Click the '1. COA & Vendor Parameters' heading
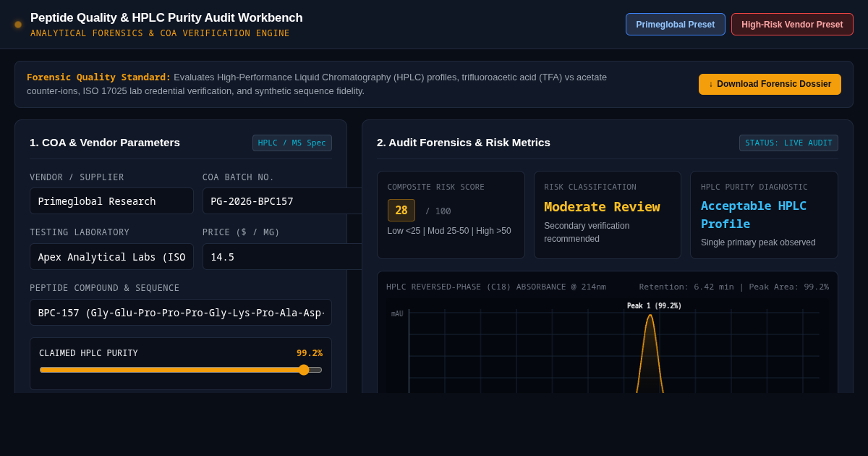 [x=105, y=143]
